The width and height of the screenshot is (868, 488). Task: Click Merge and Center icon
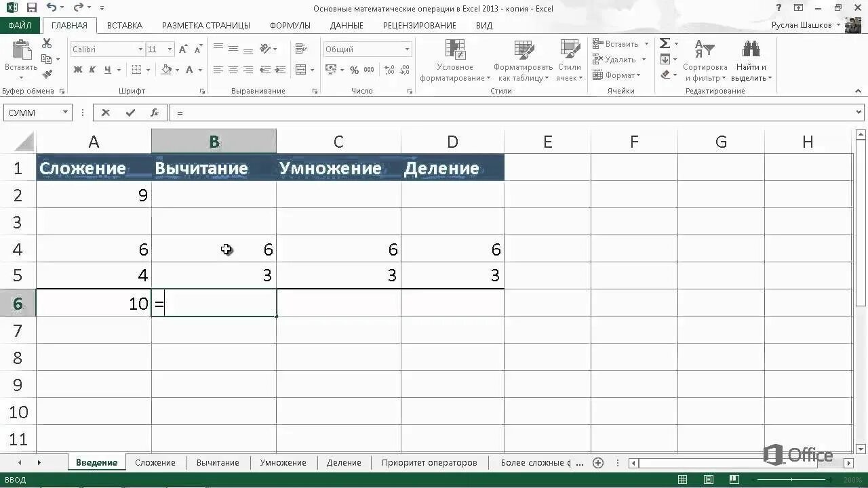click(x=301, y=70)
